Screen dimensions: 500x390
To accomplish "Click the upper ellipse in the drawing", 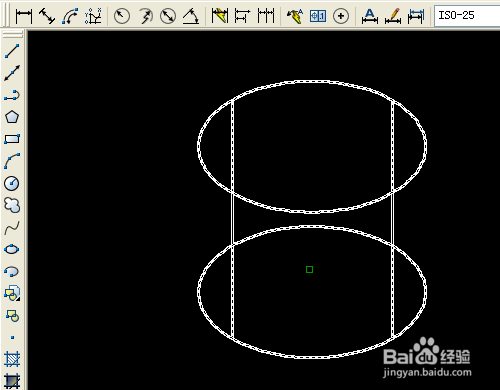I will point(312,81).
